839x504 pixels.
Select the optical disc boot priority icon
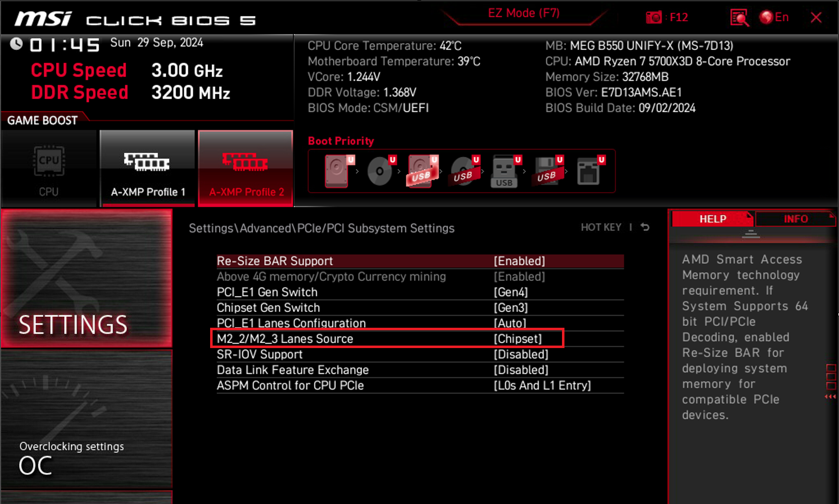click(381, 171)
